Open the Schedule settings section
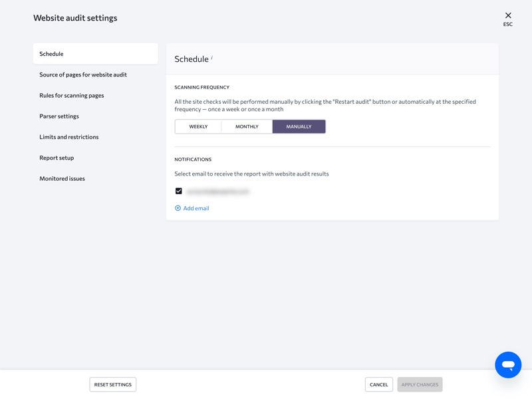This screenshot has height=399, width=532. pyautogui.click(x=95, y=54)
